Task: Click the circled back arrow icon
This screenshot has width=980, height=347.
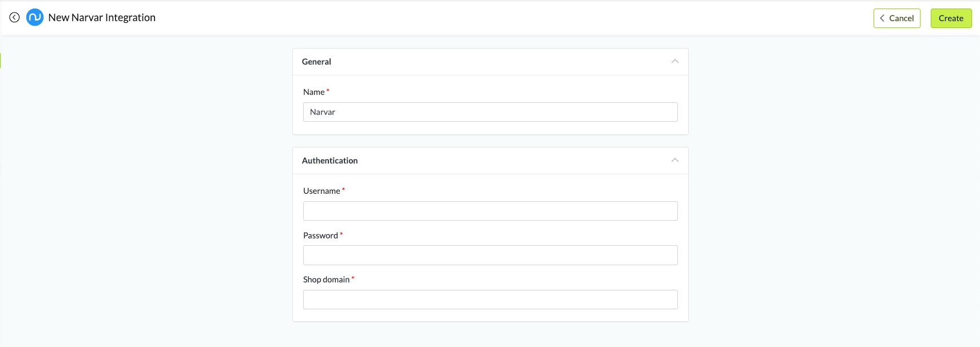Action: pyautogui.click(x=14, y=18)
